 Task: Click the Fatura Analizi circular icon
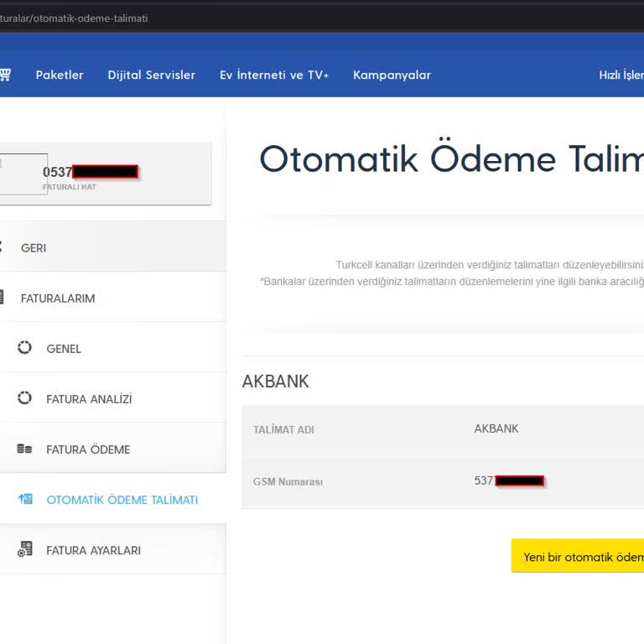pyautogui.click(x=24, y=398)
